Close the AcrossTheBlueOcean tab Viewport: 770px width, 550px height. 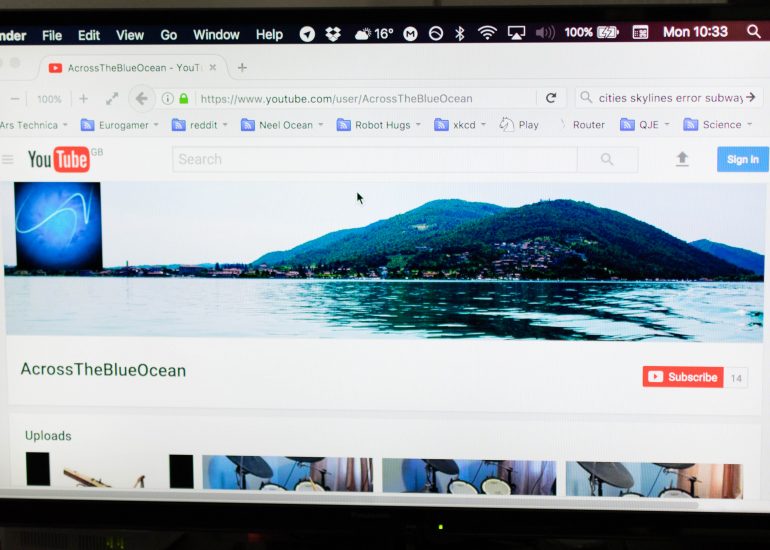coord(213,67)
